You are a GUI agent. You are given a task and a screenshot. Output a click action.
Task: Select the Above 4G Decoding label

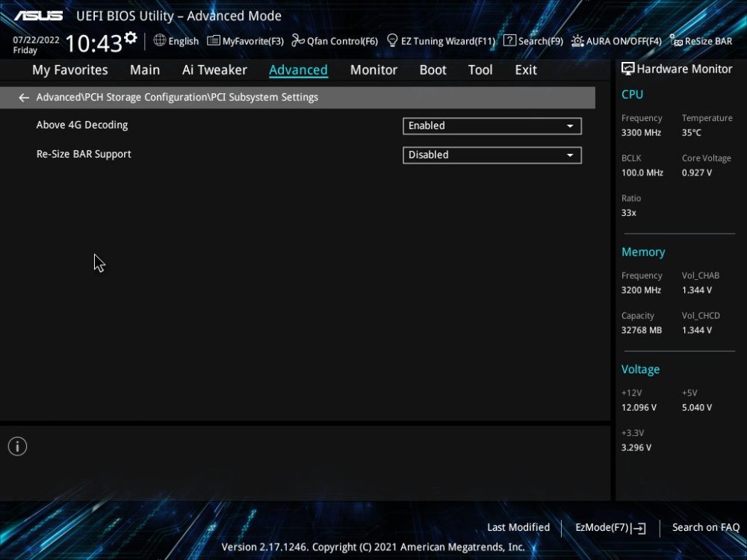(82, 125)
